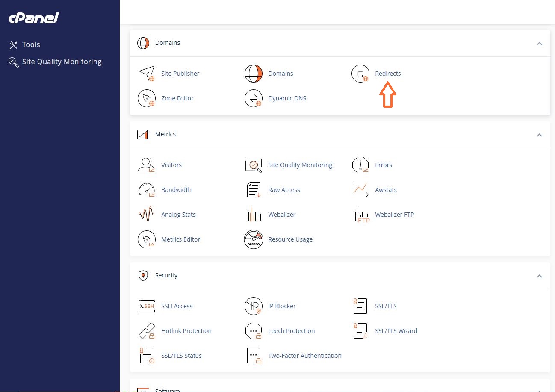
Task: Open the Awstats chart icon
Action: click(360, 190)
